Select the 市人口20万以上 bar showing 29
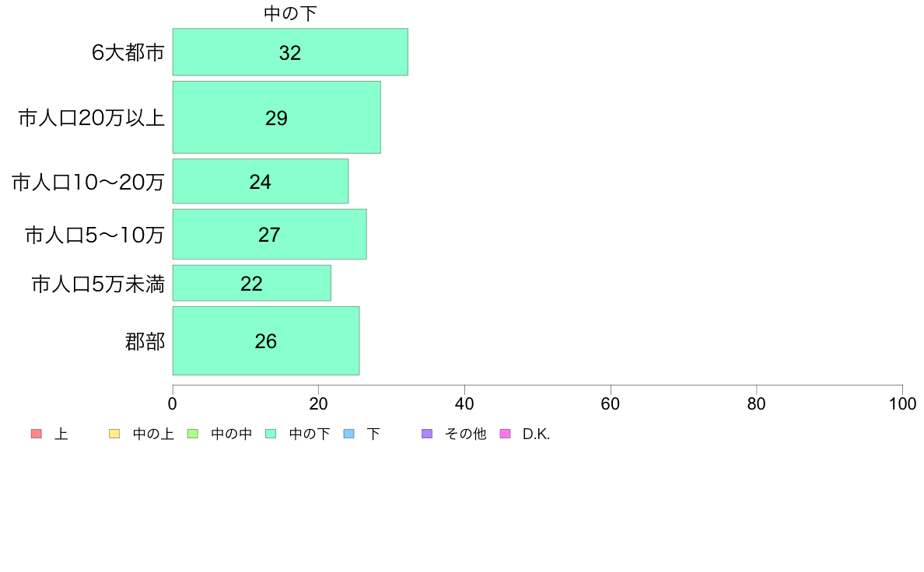924x572 pixels. pos(276,117)
